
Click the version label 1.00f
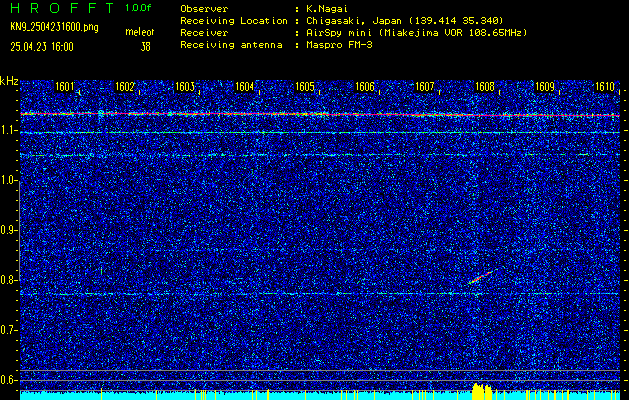[138, 8]
